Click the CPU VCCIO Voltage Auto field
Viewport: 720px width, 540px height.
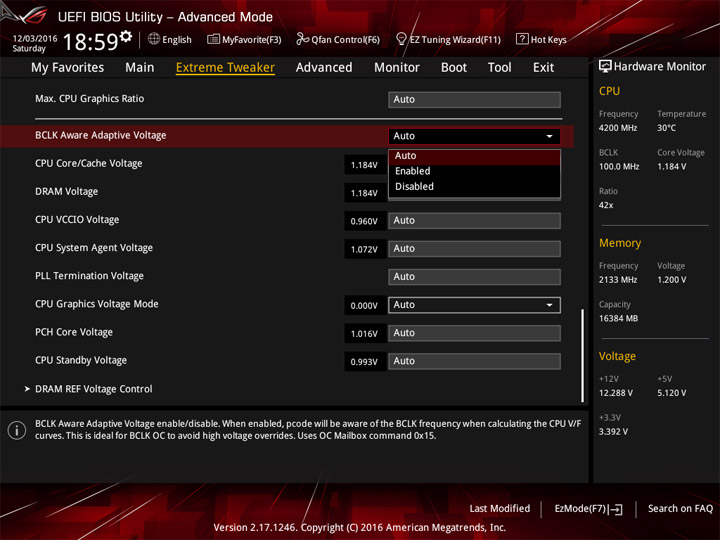click(x=474, y=220)
